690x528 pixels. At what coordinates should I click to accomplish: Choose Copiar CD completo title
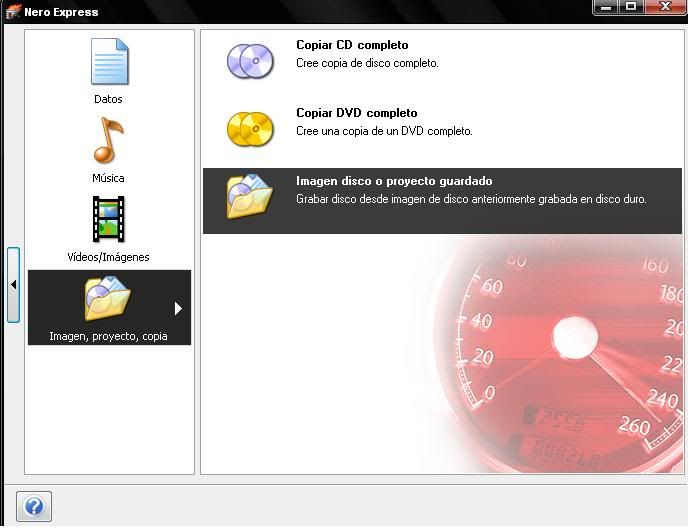pyautogui.click(x=352, y=45)
